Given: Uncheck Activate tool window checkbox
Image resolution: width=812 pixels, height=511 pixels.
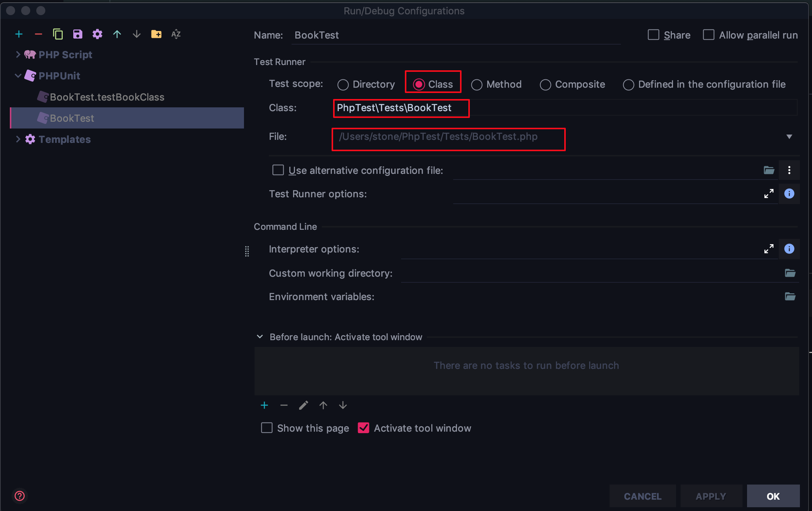Looking at the screenshot, I should (363, 428).
